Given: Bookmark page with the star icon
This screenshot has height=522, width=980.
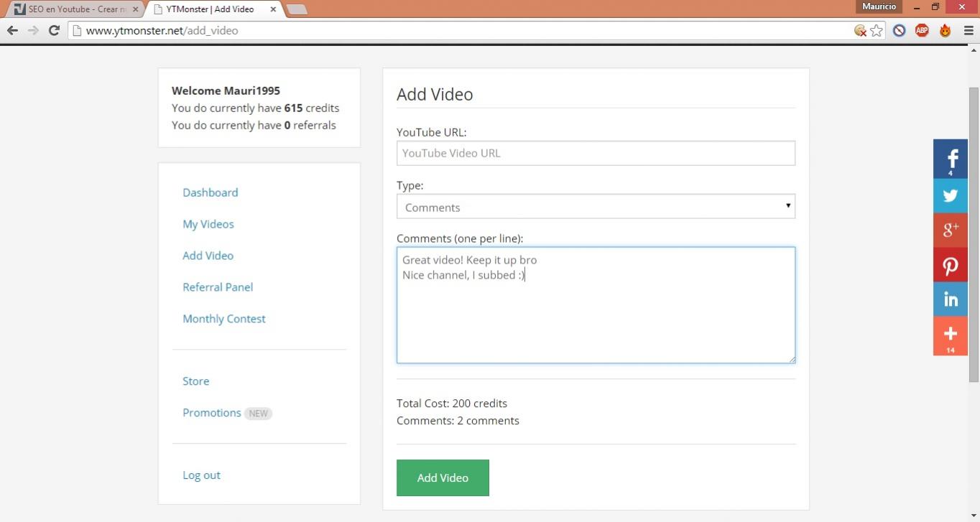Looking at the screenshot, I should 877,30.
